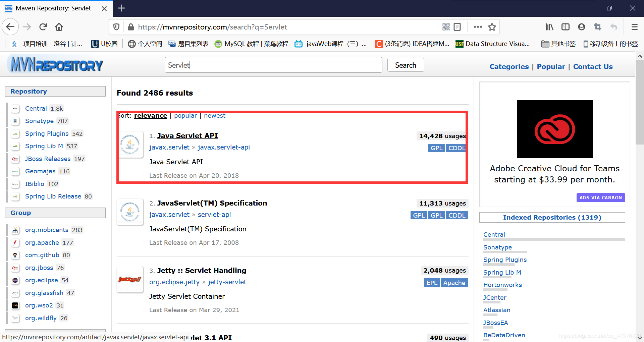
Task: Open the Data Structure Visua... bookmark
Action: click(x=493, y=44)
